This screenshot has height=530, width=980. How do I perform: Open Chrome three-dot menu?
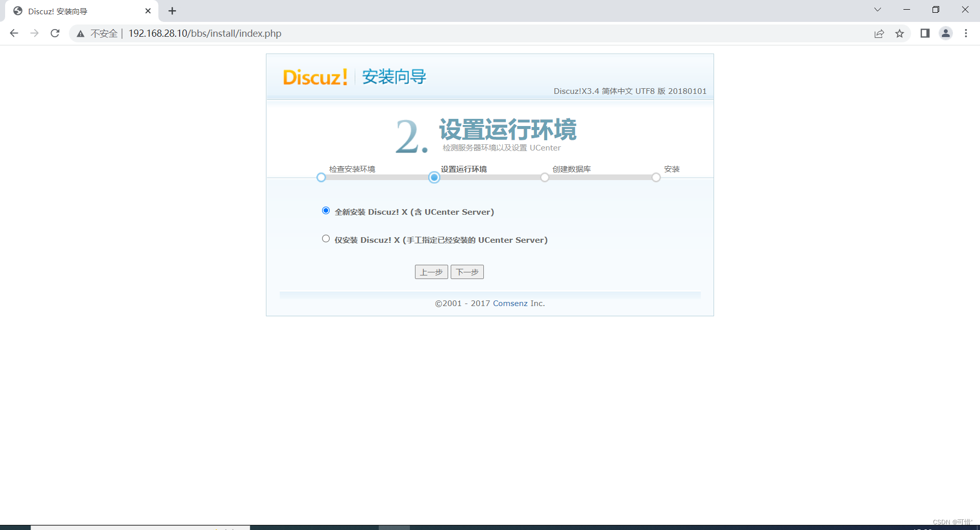[x=966, y=33]
